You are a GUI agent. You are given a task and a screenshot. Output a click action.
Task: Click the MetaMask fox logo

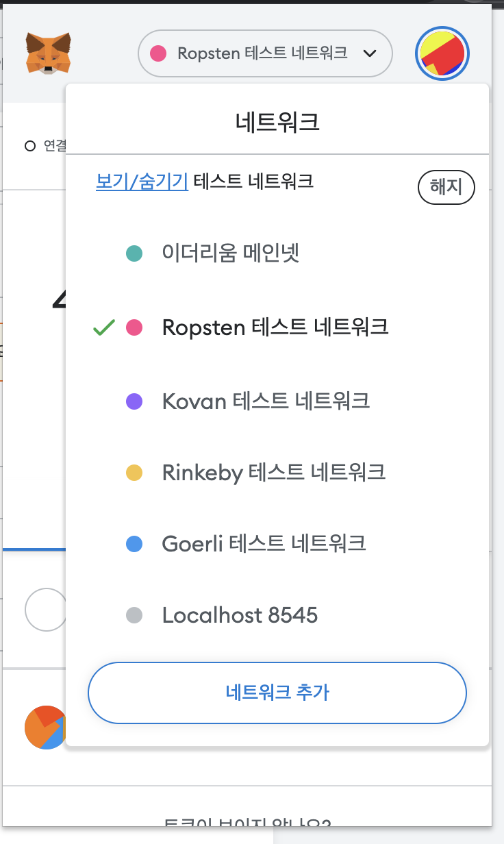pos(49,53)
